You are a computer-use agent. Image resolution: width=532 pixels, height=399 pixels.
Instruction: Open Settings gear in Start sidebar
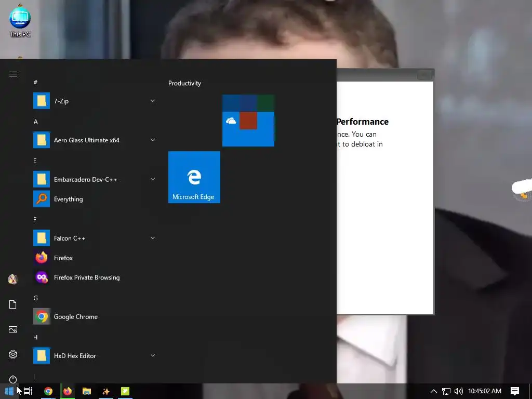(x=13, y=354)
